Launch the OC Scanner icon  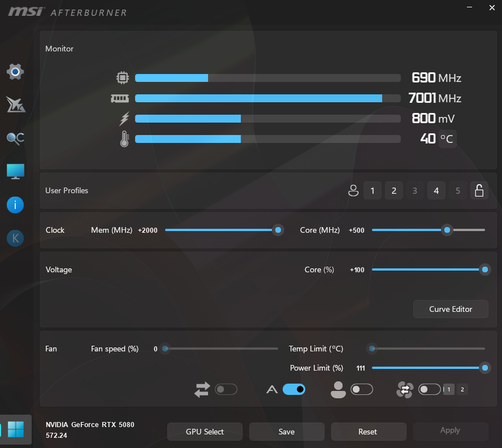click(15, 138)
